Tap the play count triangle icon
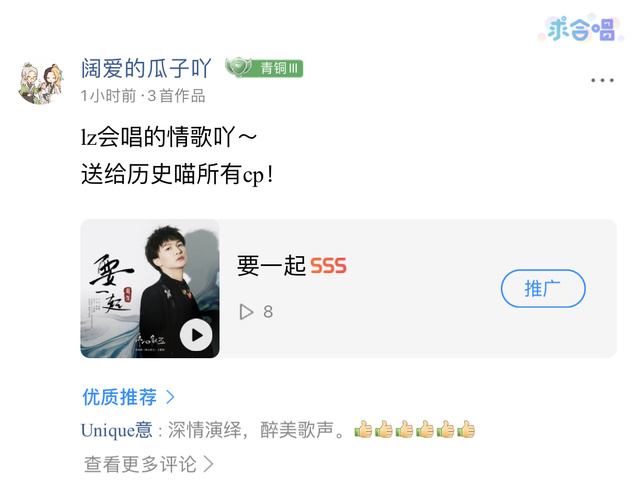Viewport: 640px width, 486px height. click(x=246, y=312)
